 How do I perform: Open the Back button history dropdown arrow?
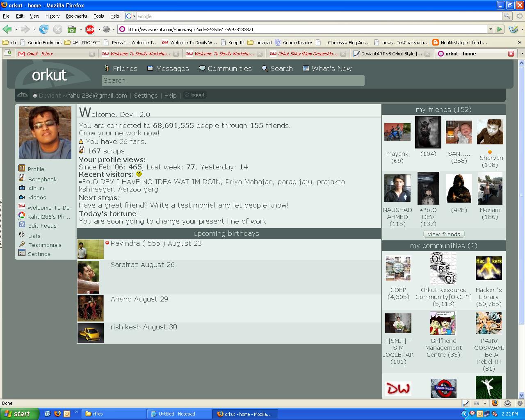(16, 30)
